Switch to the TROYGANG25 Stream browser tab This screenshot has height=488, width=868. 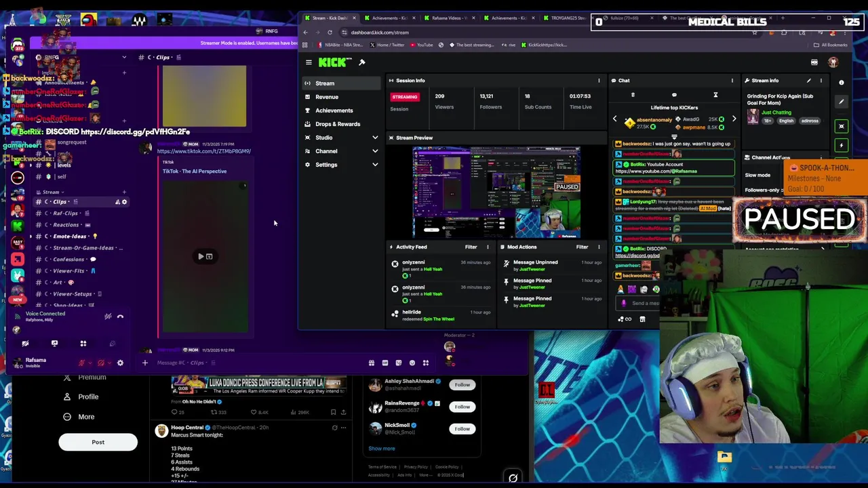click(x=567, y=18)
